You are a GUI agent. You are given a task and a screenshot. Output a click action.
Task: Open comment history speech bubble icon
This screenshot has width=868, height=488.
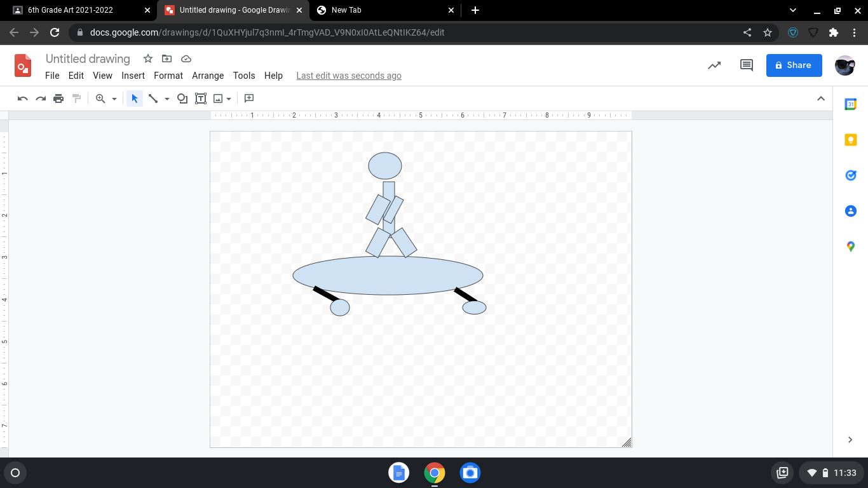tap(747, 65)
